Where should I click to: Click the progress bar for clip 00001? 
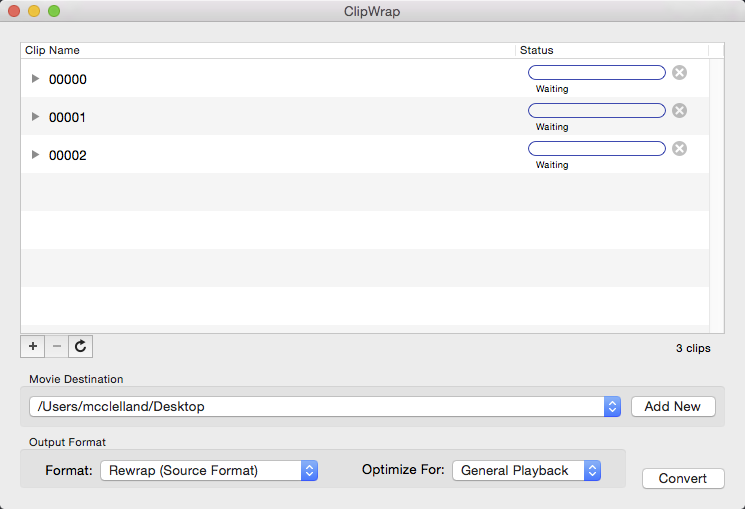click(597, 111)
